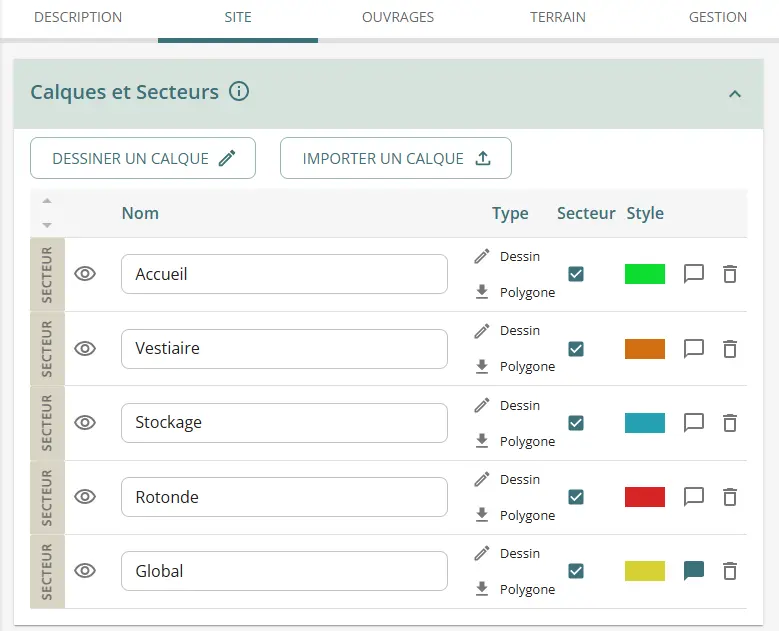
Task: Click the DESSINER UN CALQUE button
Action: (x=143, y=158)
